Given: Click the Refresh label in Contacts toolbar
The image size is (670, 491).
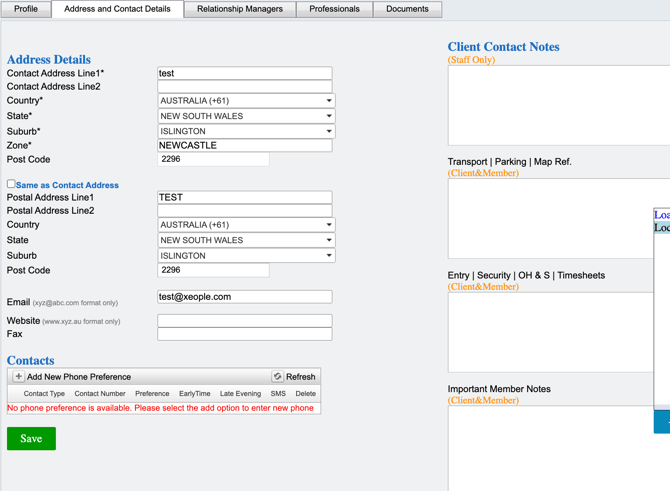Looking at the screenshot, I should [301, 377].
